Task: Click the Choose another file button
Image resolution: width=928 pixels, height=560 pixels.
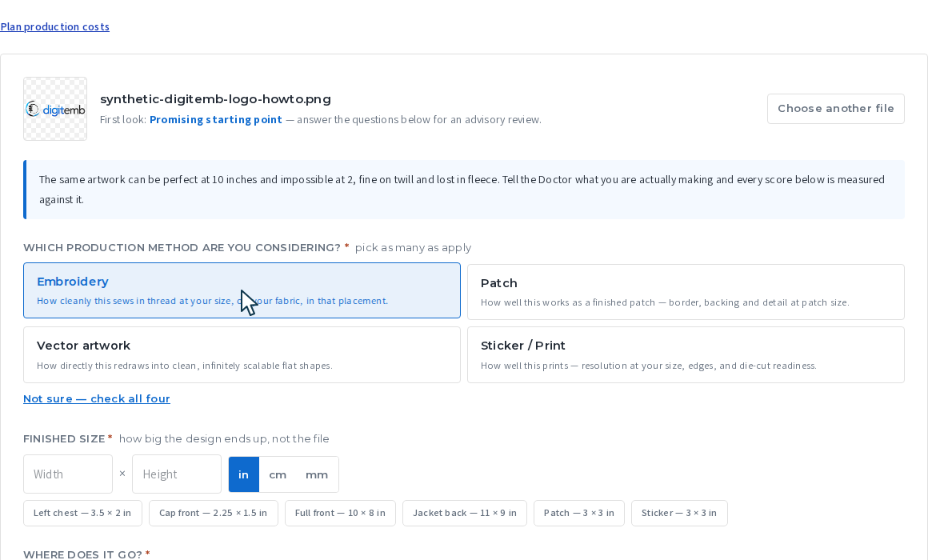Action: (x=836, y=109)
